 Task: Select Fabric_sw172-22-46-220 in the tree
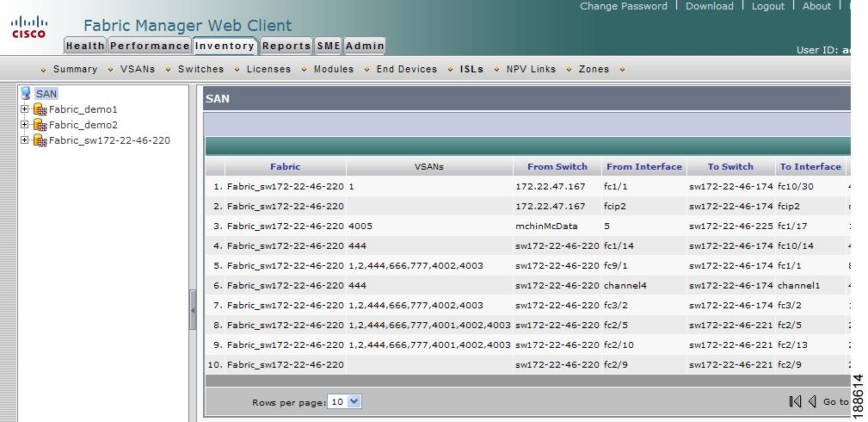pos(109,140)
